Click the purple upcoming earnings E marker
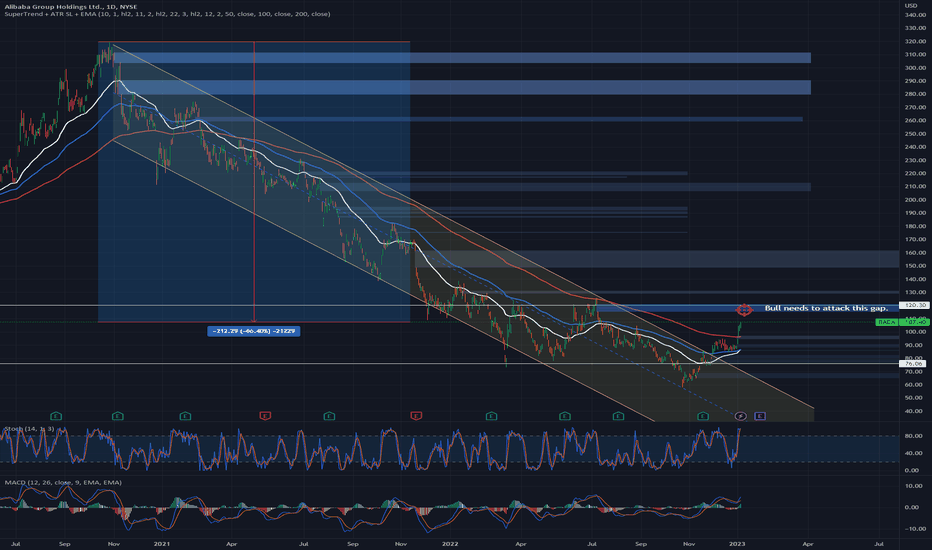The height and width of the screenshot is (550, 932). 760,416
